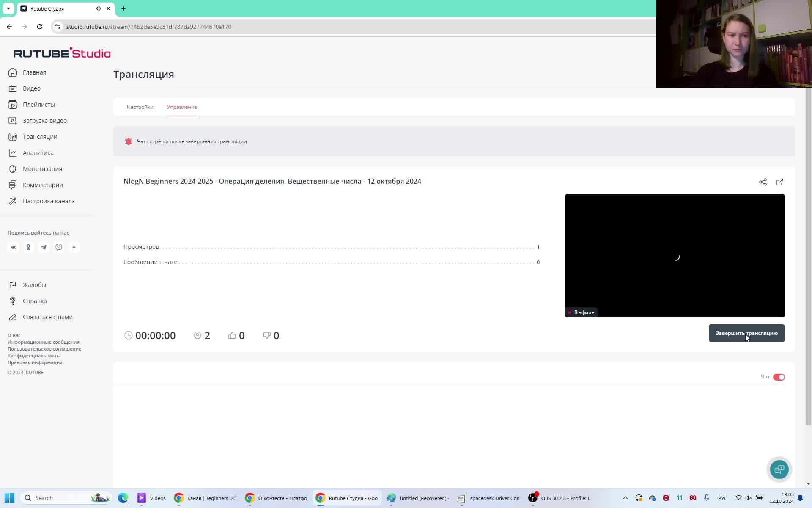
Task: Open the help chat widget icon
Action: (779, 469)
